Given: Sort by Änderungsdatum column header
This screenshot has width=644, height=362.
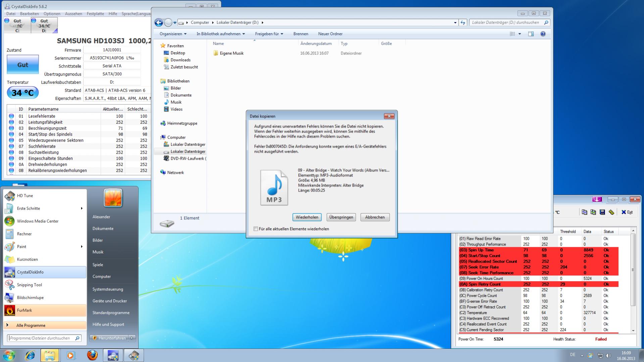Looking at the screenshot, I should (x=316, y=44).
